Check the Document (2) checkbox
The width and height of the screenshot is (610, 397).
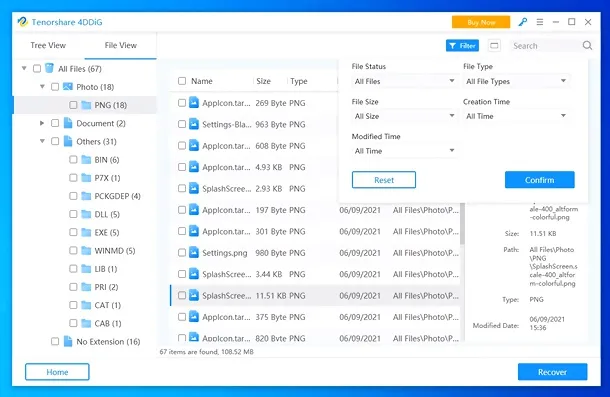click(x=55, y=123)
